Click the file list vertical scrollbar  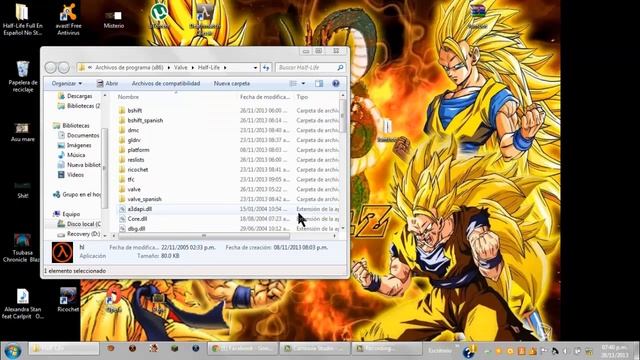click(342, 116)
